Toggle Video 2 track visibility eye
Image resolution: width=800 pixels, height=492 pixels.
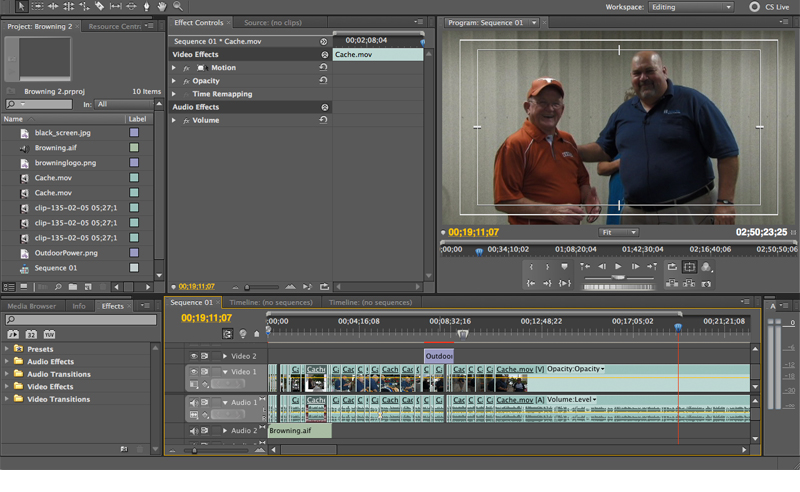tap(194, 356)
